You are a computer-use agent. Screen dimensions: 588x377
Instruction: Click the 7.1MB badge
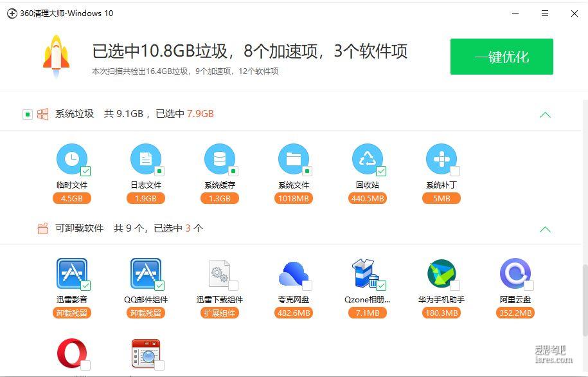368,313
